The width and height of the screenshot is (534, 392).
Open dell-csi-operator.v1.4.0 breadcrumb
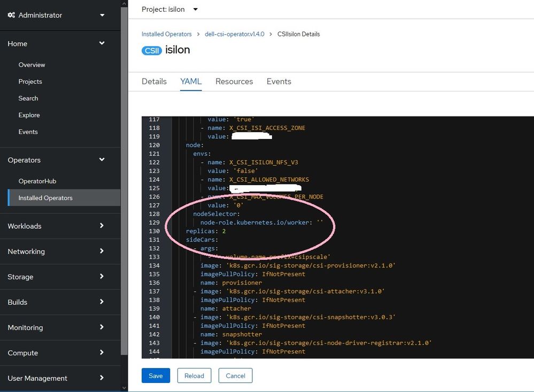click(x=234, y=34)
